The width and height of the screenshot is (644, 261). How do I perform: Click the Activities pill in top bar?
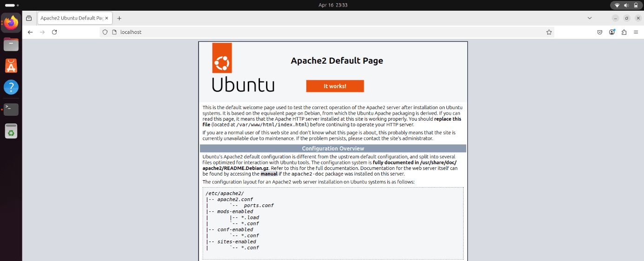(x=11, y=5)
